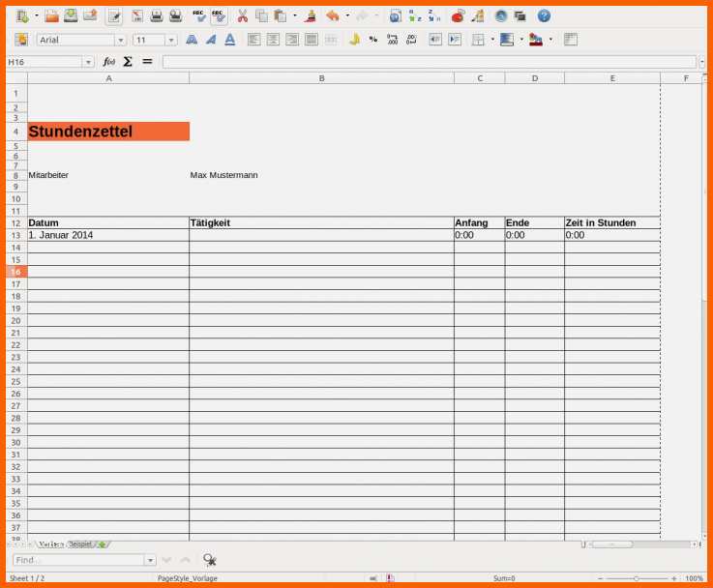Sort descending with the Z-A icon
The width and height of the screenshot is (713, 588).
coord(434,16)
